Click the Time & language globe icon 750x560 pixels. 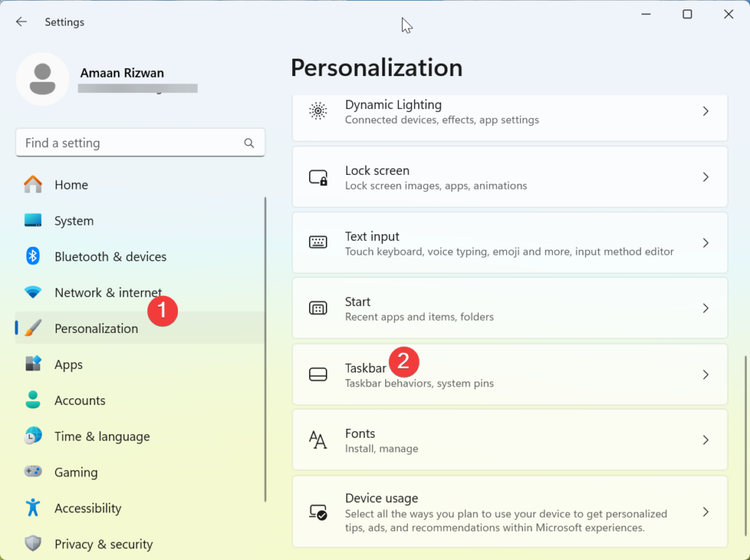(33, 436)
